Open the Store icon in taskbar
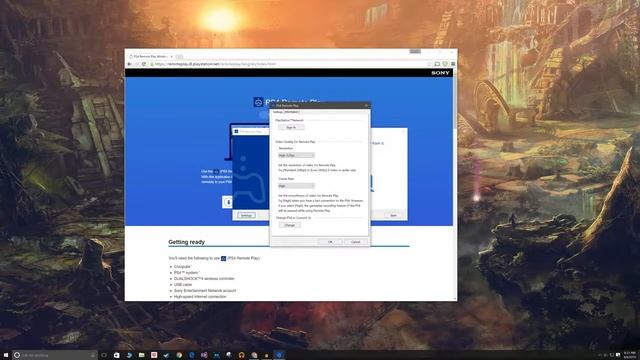This screenshot has width=640, height=360. point(116,355)
